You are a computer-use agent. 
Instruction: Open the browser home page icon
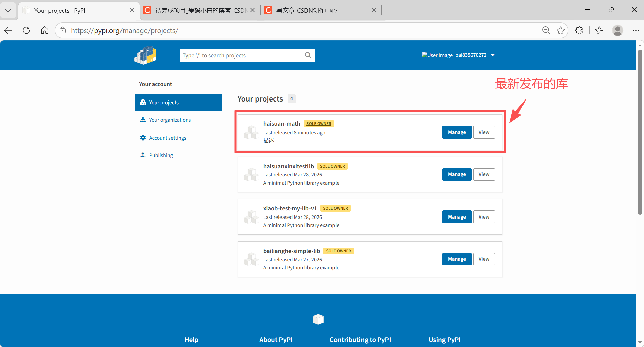[x=45, y=30]
